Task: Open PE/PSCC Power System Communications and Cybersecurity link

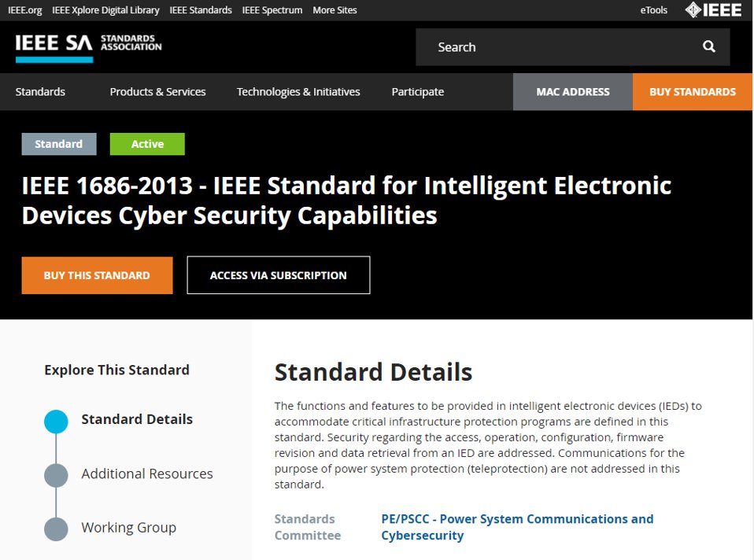Action: coord(517,527)
